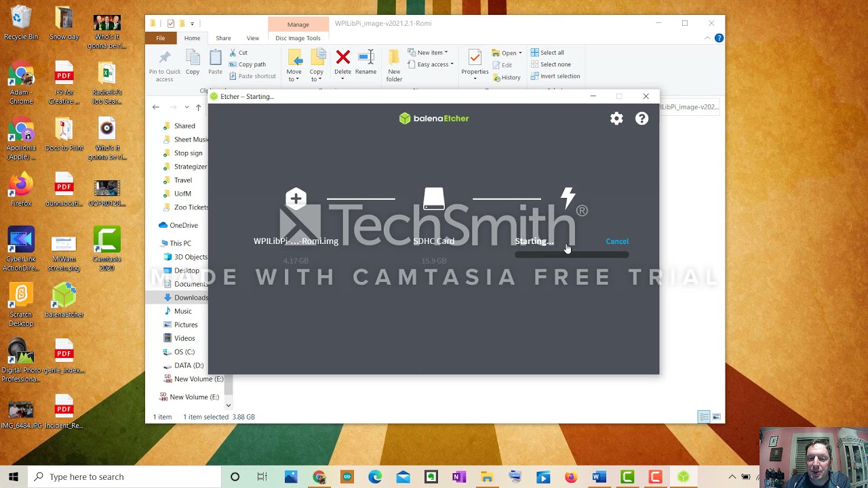Open Microsoft Edge from the taskbar
The image size is (868, 488).
[375, 477]
